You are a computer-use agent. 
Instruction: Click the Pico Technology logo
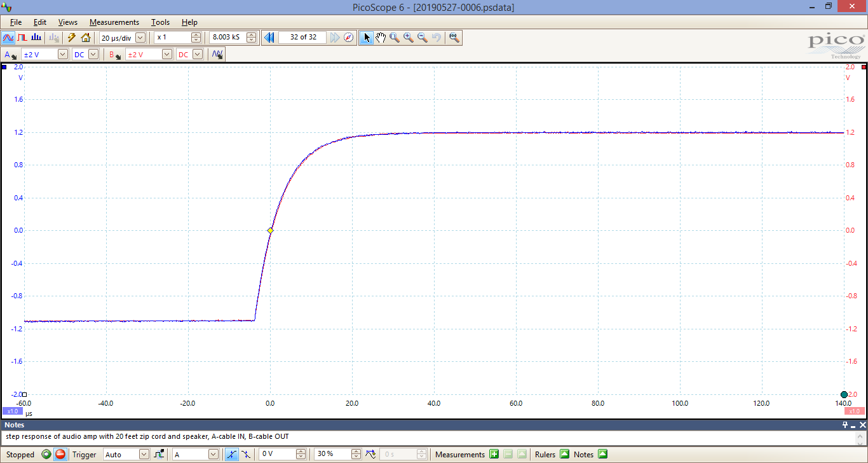[x=836, y=46]
